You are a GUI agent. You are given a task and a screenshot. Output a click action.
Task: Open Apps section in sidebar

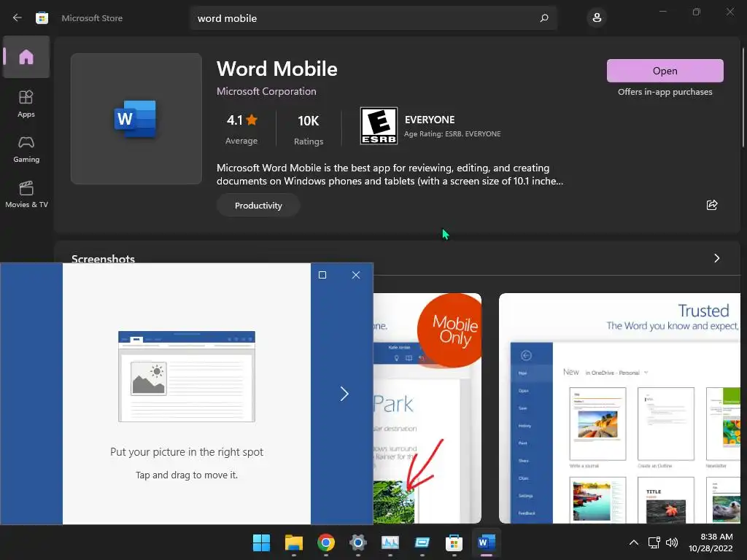click(x=26, y=104)
